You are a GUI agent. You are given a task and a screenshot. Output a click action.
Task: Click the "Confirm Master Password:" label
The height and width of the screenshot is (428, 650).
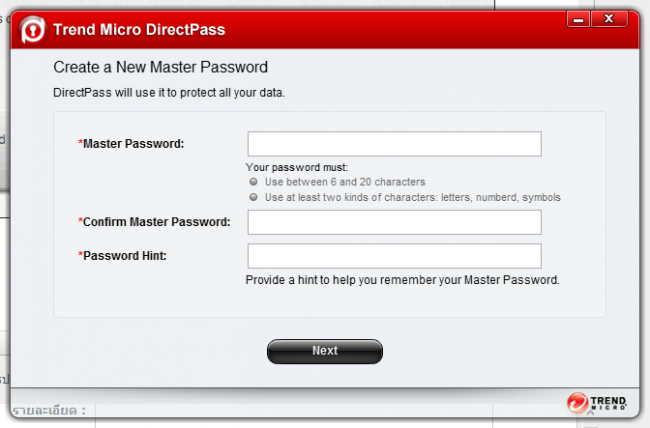click(157, 222)
